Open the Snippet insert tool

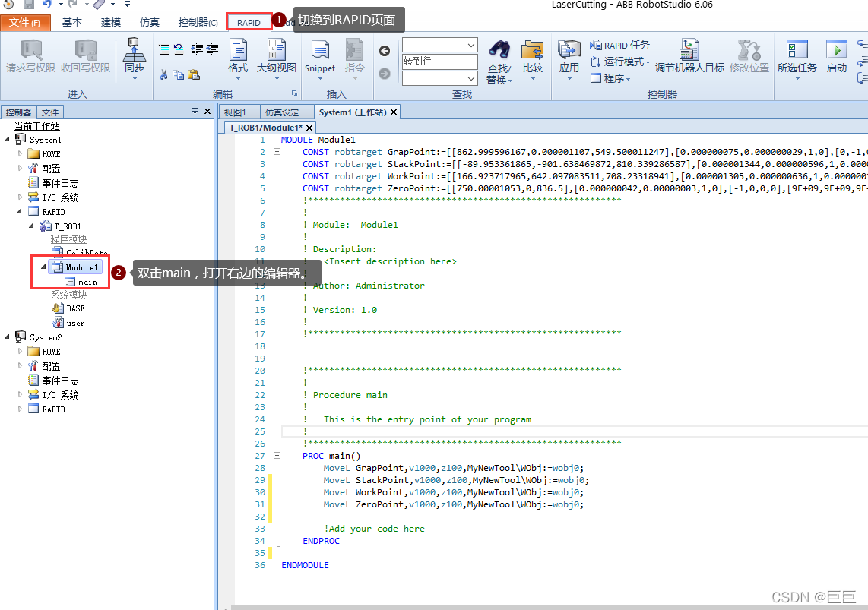click(320, 59)
